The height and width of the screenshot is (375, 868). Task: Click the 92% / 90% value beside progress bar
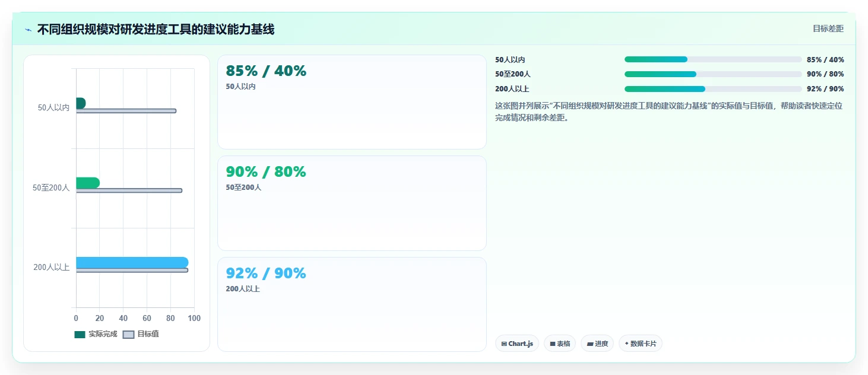825,89
